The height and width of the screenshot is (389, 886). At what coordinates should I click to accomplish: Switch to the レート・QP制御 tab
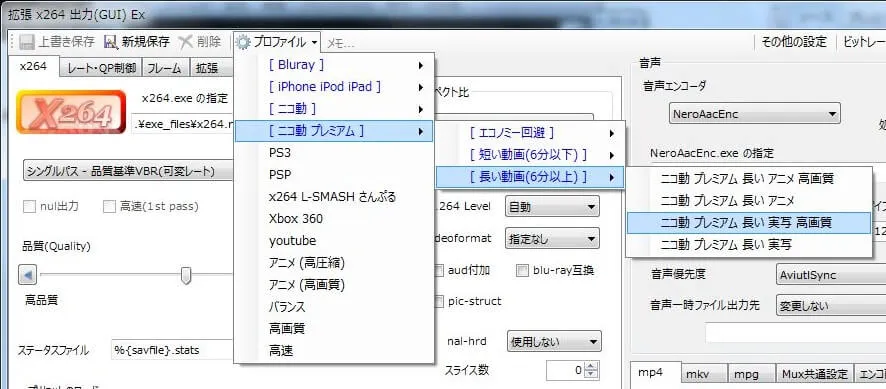[x=102, y=68]
